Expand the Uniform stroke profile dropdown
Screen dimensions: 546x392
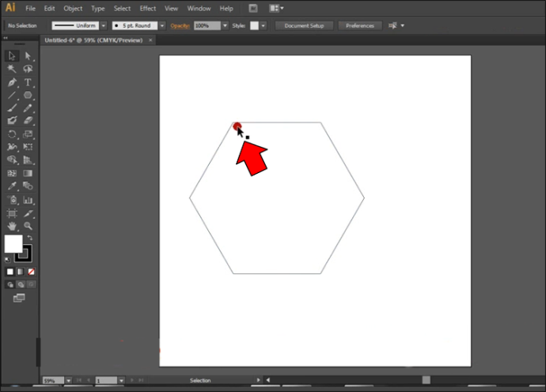104,26
